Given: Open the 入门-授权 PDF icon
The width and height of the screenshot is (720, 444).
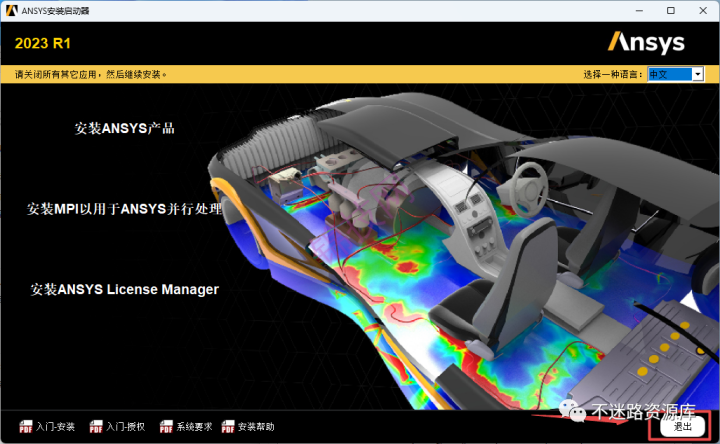Looking at the screenshot, I should pos(96,427).
